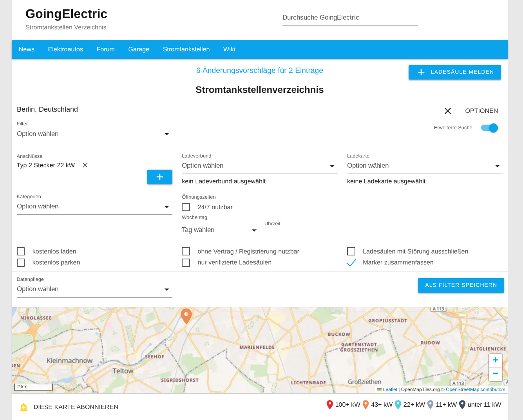Add another connector with the plus button
The image size is (523, 420).
(x=159, y=177)
